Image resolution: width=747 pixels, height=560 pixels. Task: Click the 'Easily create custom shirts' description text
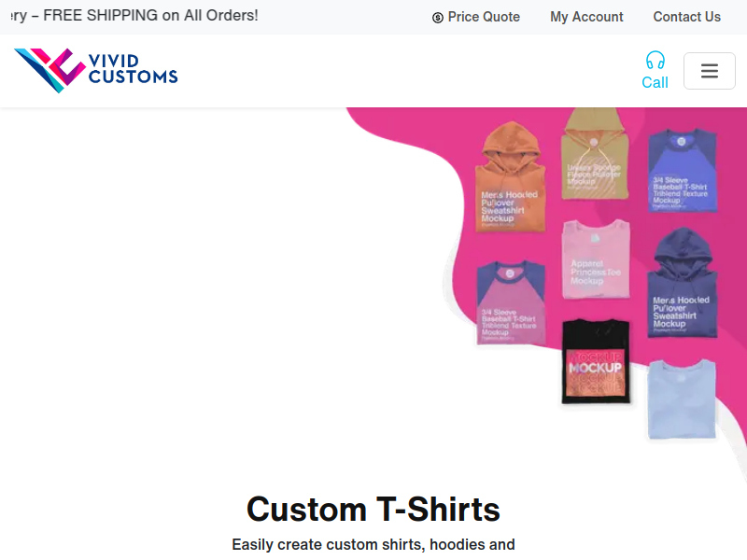pyautogui.click(x=373, y=544)
